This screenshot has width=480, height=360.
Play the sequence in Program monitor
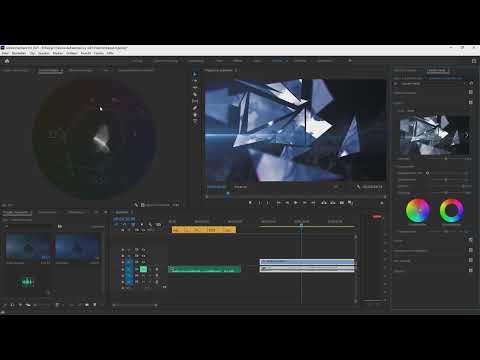coord(296,203)
